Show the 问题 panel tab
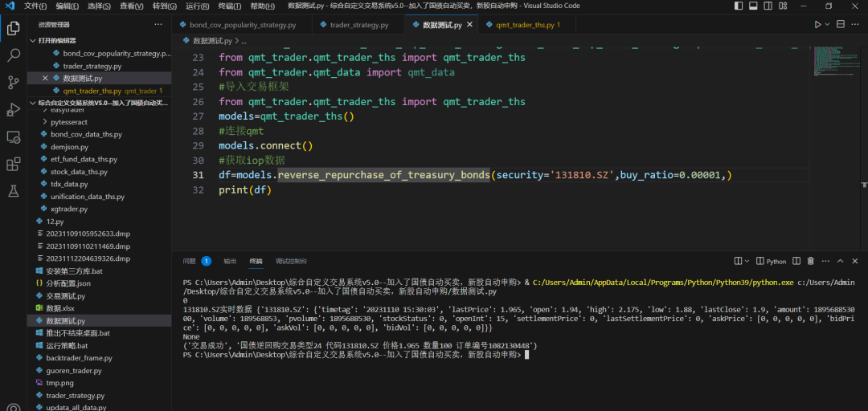 click(x=190, y=261)
